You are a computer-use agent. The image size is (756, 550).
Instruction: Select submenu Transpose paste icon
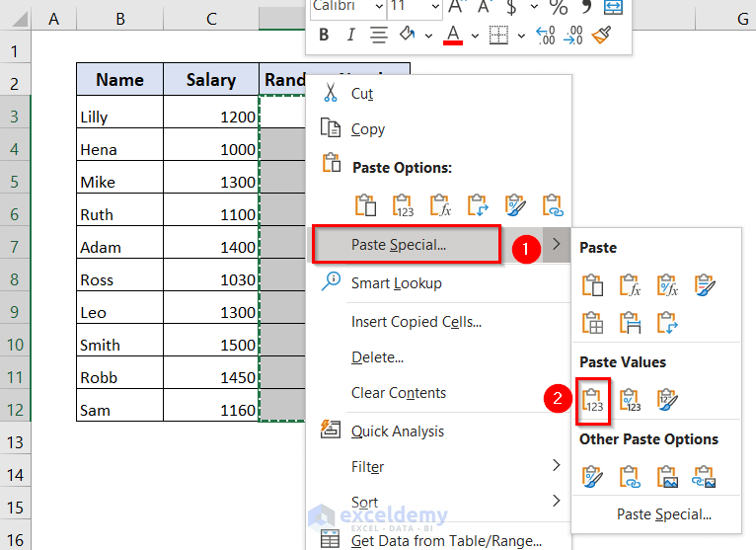(667, 322)
